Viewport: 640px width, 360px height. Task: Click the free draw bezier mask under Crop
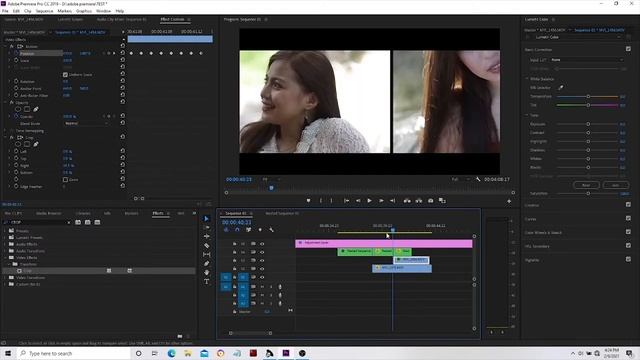36,144
